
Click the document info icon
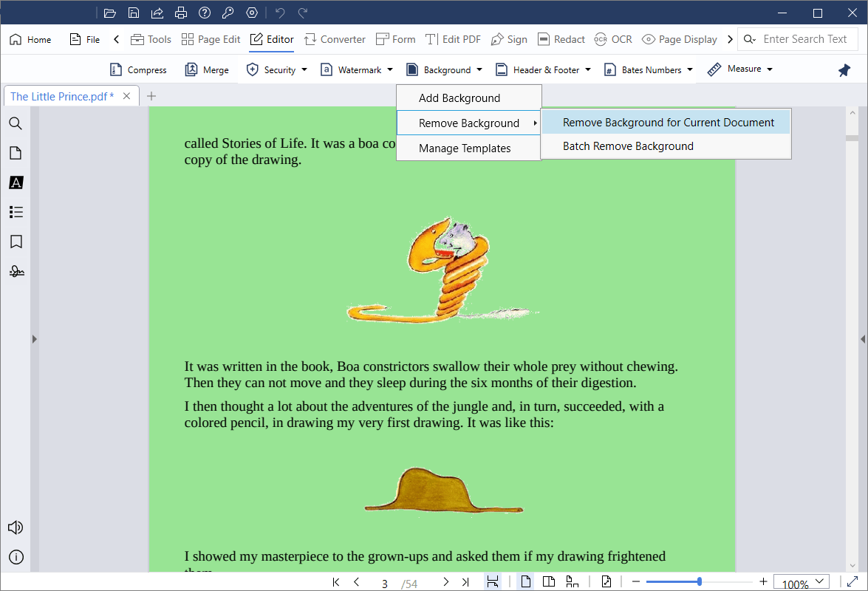(x=16, y=557)
